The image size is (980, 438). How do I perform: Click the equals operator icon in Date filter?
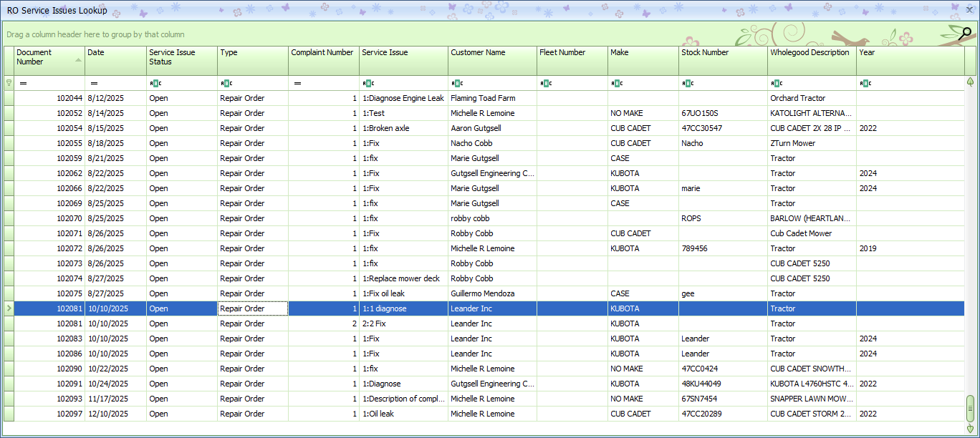pyautogui.click(x=94, y=84)
